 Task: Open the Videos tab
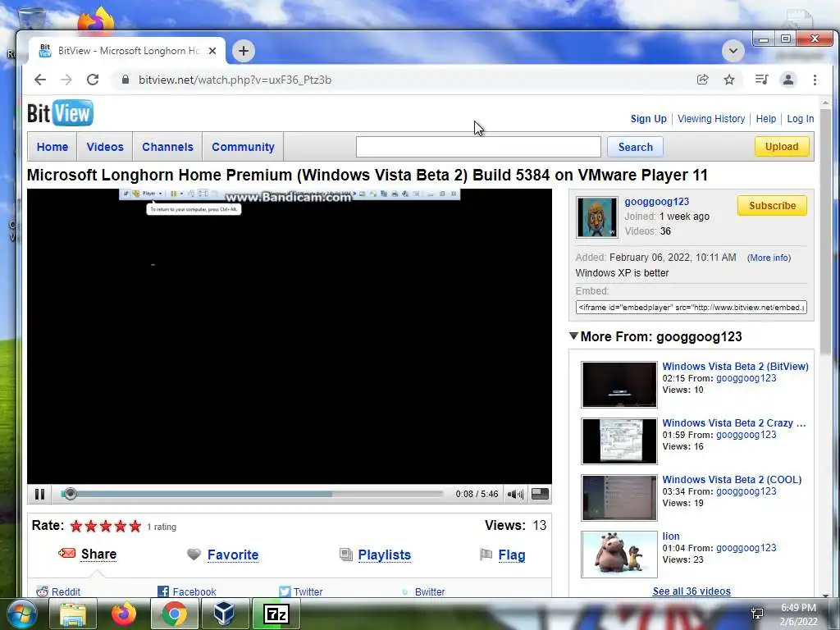(105, 147)
